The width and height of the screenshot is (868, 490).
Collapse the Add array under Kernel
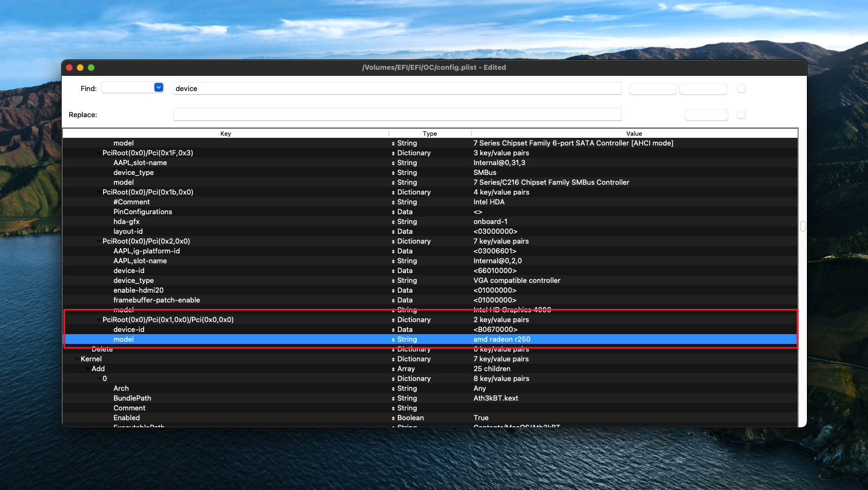(87, 369)
